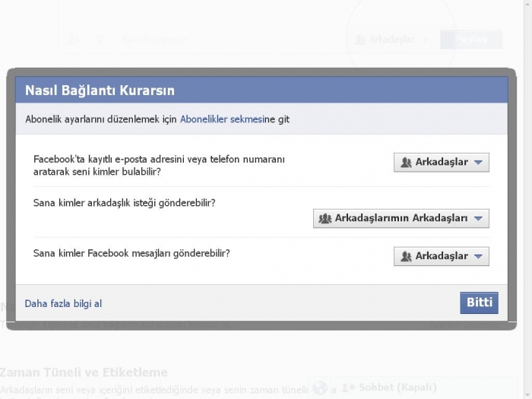Click the Zaman Tüneli ve Etiketleme heading

[84, 372]
